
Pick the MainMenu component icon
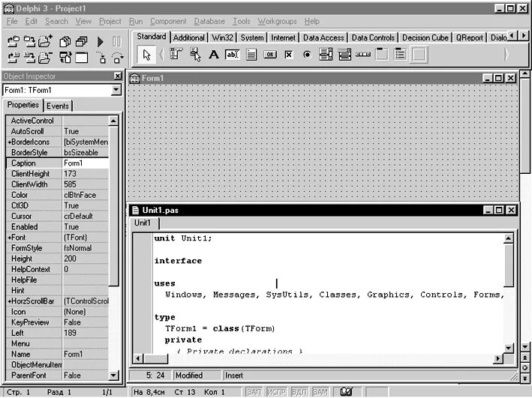coord(176,54)
